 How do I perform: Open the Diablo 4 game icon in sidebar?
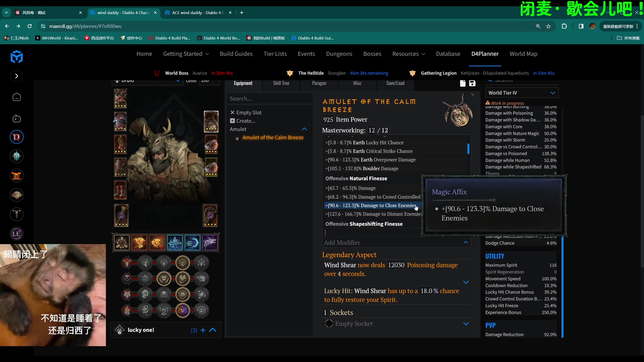click(x=17, y=137)
